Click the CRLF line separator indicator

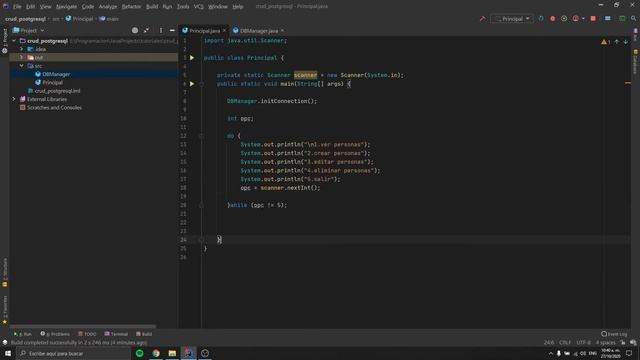(565, 342)
